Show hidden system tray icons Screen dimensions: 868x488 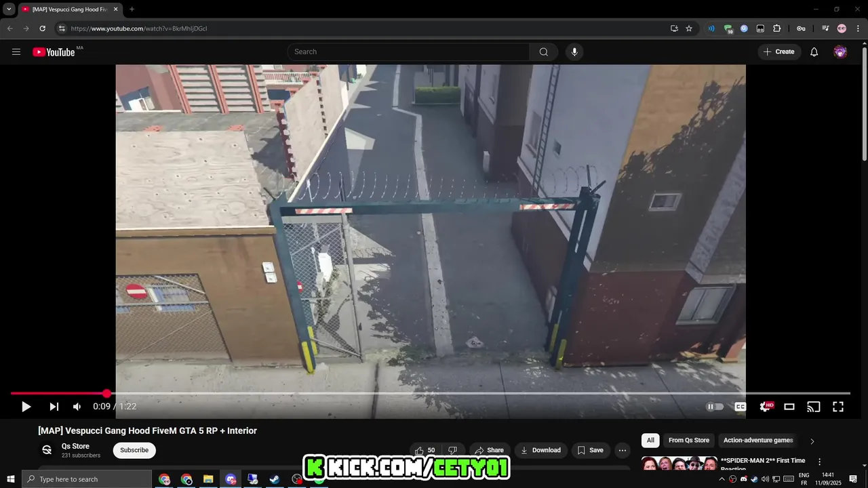[722, 479]
